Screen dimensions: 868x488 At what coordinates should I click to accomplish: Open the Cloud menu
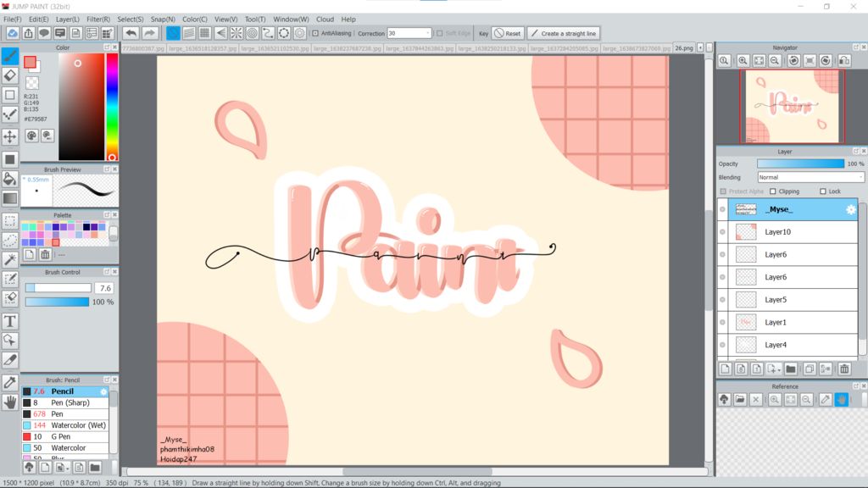coord(325,19)
